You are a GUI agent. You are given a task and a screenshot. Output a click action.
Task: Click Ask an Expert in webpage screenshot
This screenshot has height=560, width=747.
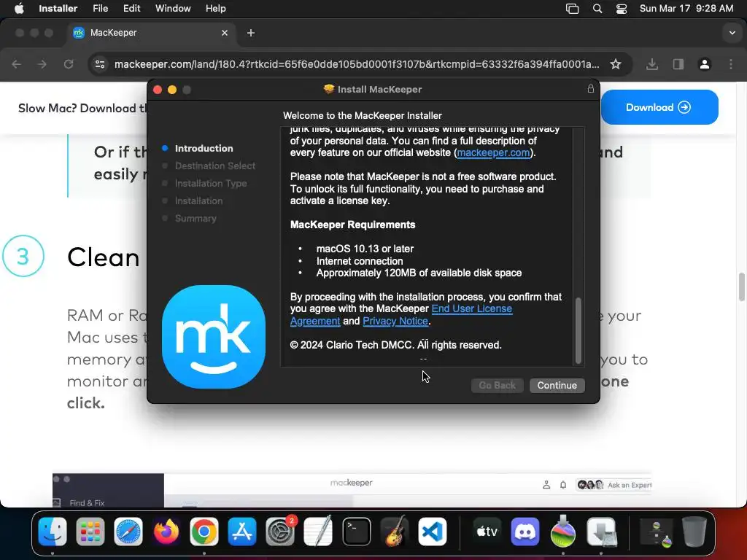(x=629, y=485)
